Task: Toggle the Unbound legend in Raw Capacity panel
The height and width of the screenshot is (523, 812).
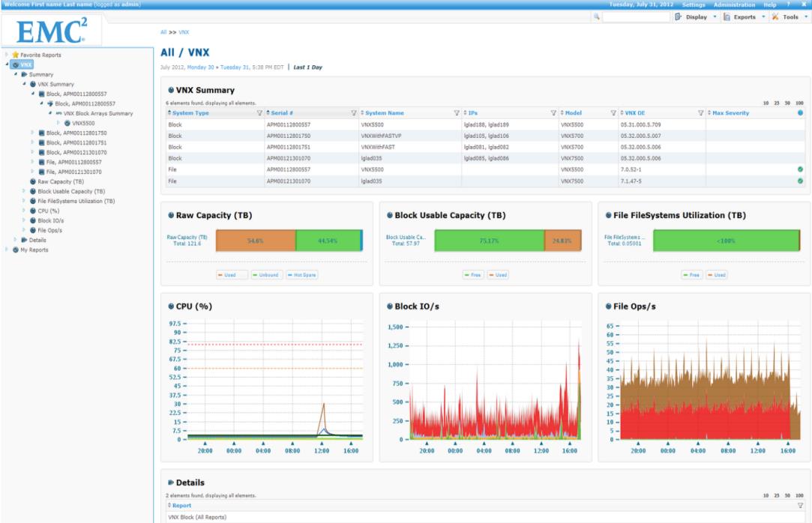Action: point(265,275)
